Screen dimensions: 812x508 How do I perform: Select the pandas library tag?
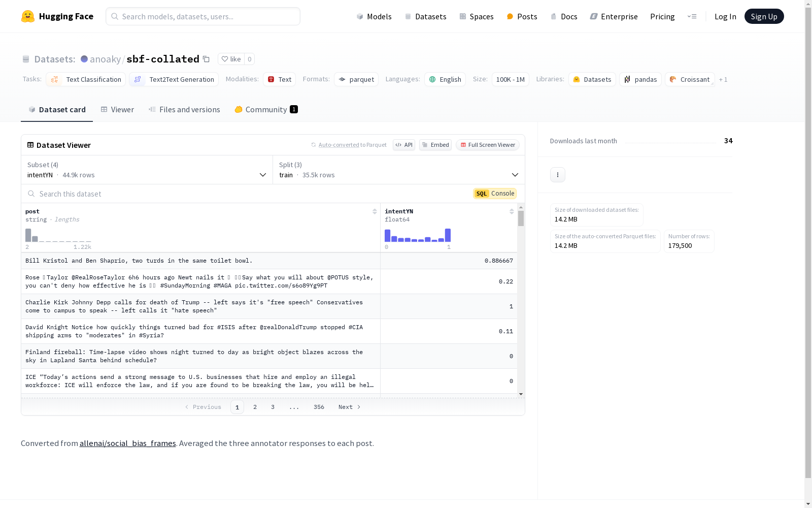[640, 79]
